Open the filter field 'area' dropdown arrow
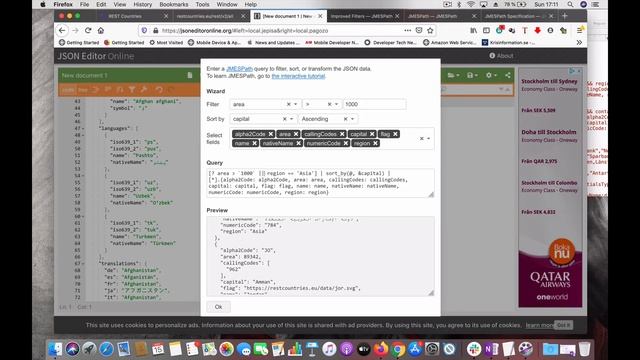Viewport: 640px width, 360px height. point(296,104)
